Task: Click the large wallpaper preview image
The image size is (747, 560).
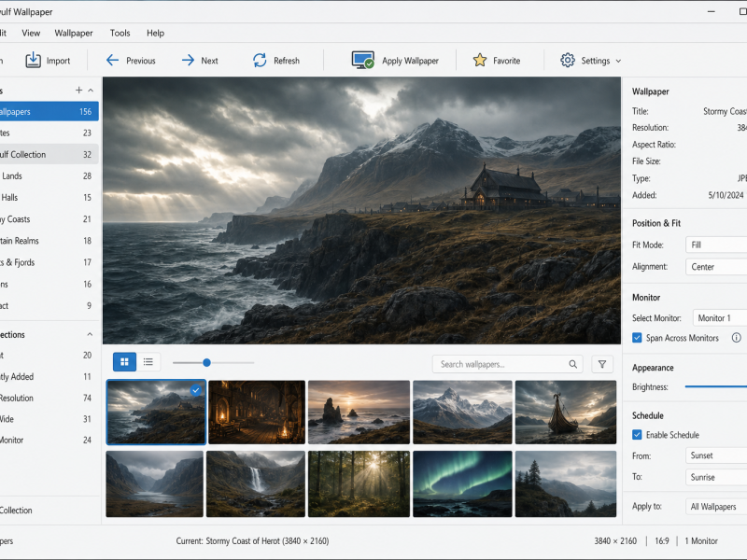Action: [361, 211]
